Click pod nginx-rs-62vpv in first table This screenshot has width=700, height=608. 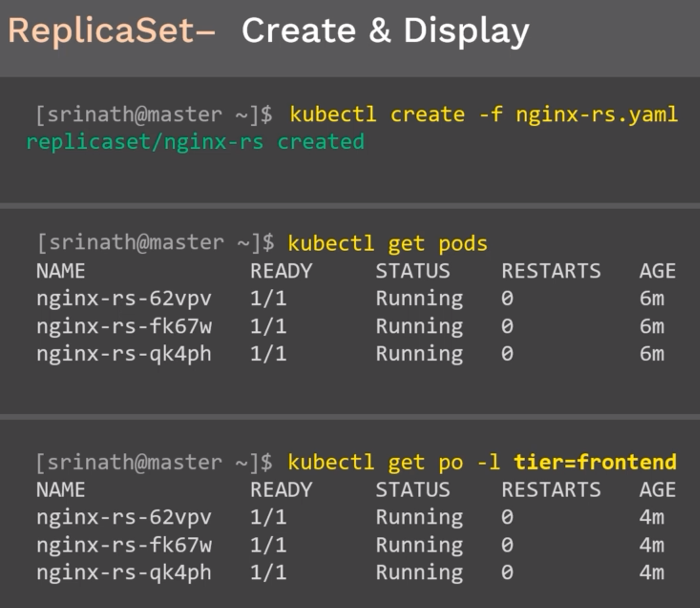(124, 299)
